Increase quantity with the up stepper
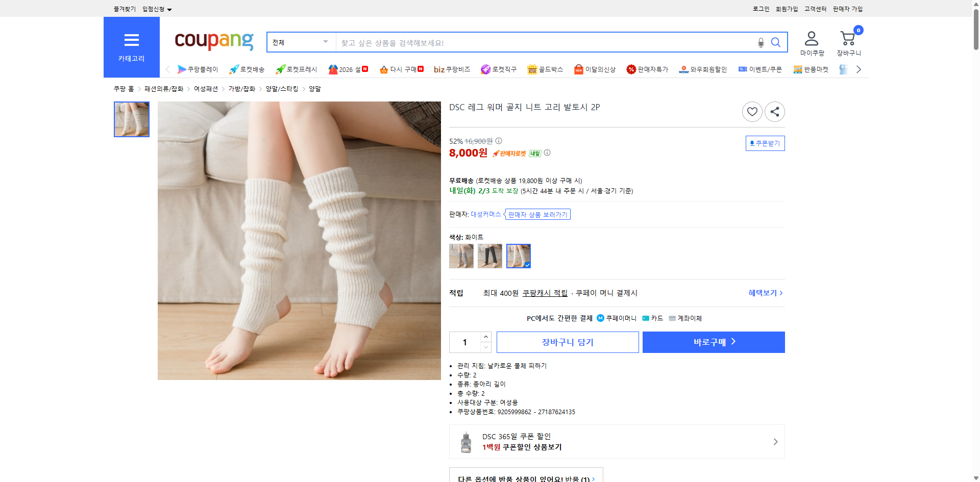Image resolution: width=980 pixels, height=482 pixels. click(x=485, y=336)
